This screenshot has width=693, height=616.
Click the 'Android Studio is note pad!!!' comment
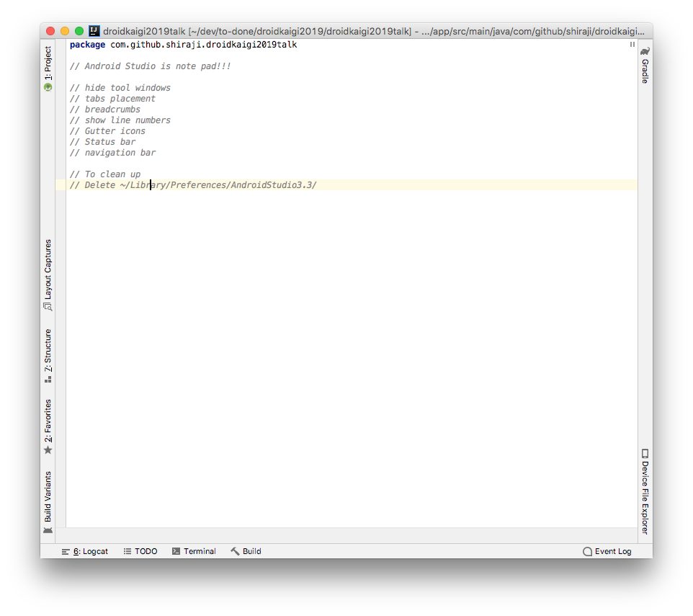150,66
